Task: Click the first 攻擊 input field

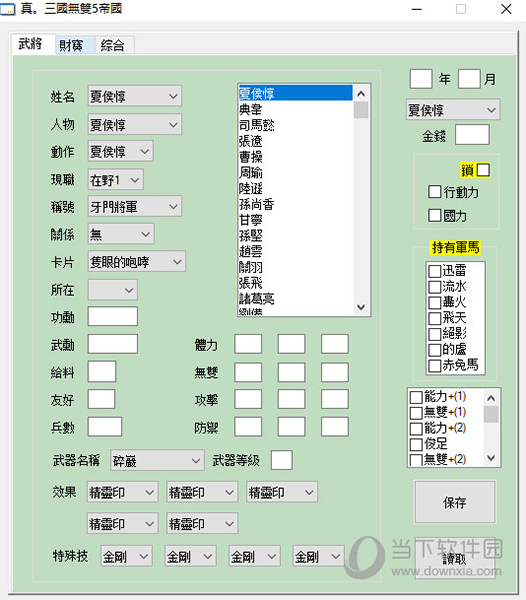Action: pyautogui.click(x=248, y=399)
